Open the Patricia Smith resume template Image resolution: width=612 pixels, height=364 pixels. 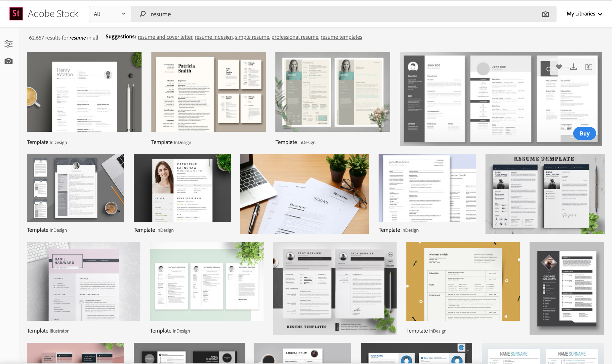point(209,92)
